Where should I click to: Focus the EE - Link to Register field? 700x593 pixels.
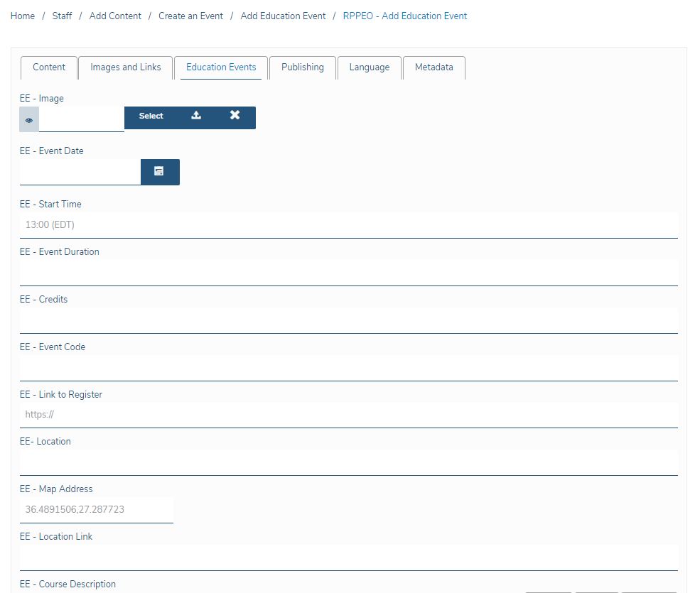349,415
